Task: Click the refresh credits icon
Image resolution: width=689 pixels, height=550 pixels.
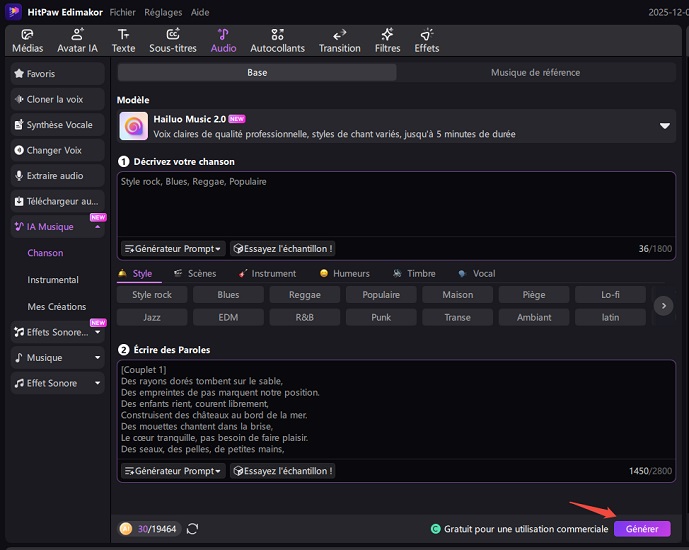Action: point(192,529)
